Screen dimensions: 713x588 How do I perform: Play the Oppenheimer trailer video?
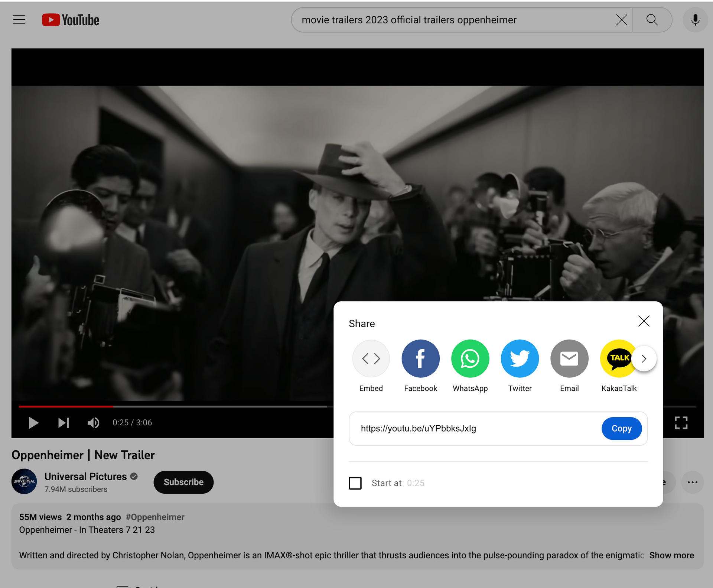[x=33, y=422]
